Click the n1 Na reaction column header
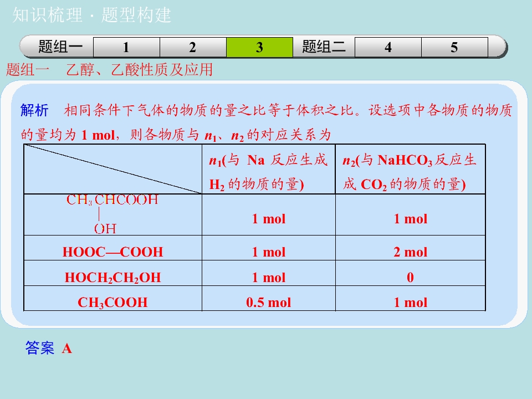 click(269, 172)
